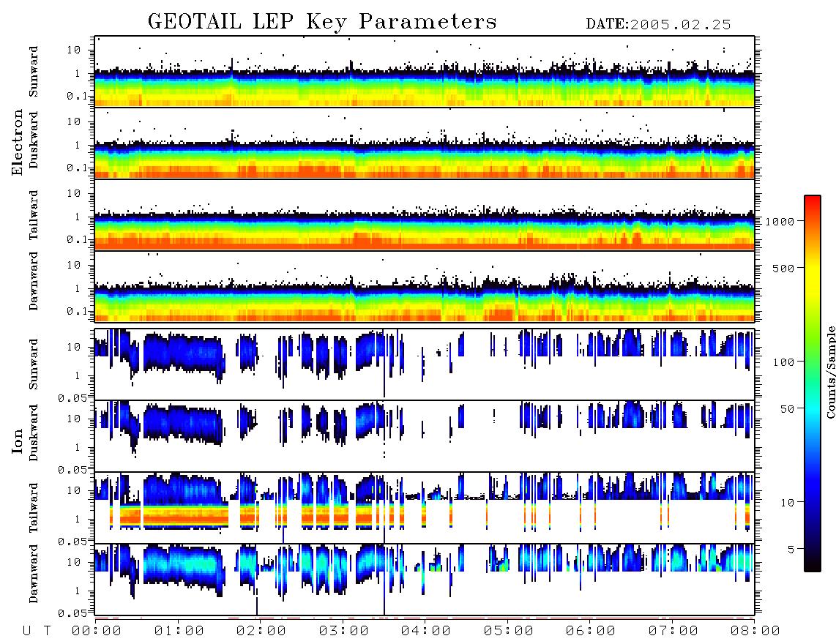Select Ion Dawnward axis label
836x644 pixels.
tap(34, 574)
